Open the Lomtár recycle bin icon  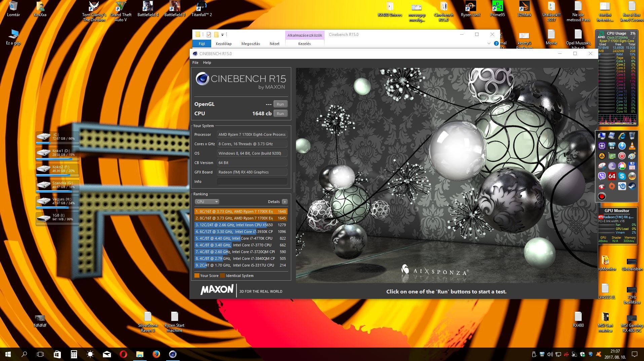(13, 9)
